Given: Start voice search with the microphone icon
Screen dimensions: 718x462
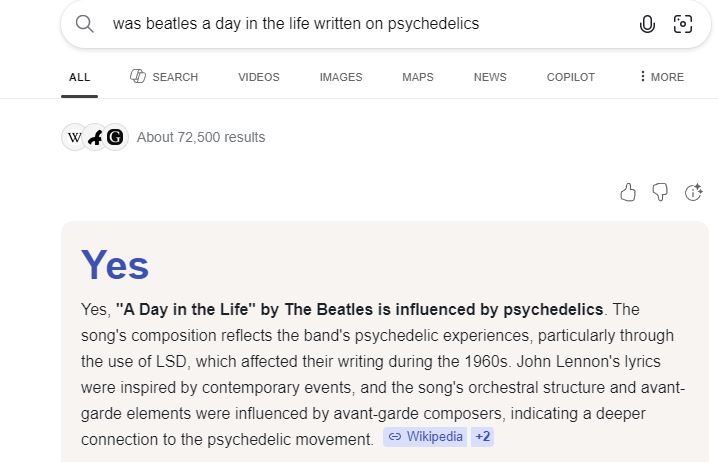Looking at the screenshot, I should [647, 24].
